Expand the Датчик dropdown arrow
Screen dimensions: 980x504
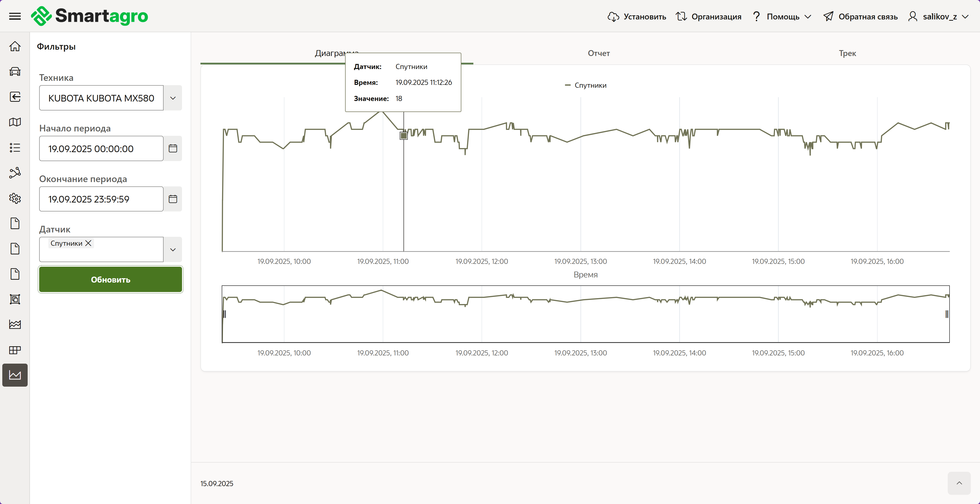(x=173, y=250)
